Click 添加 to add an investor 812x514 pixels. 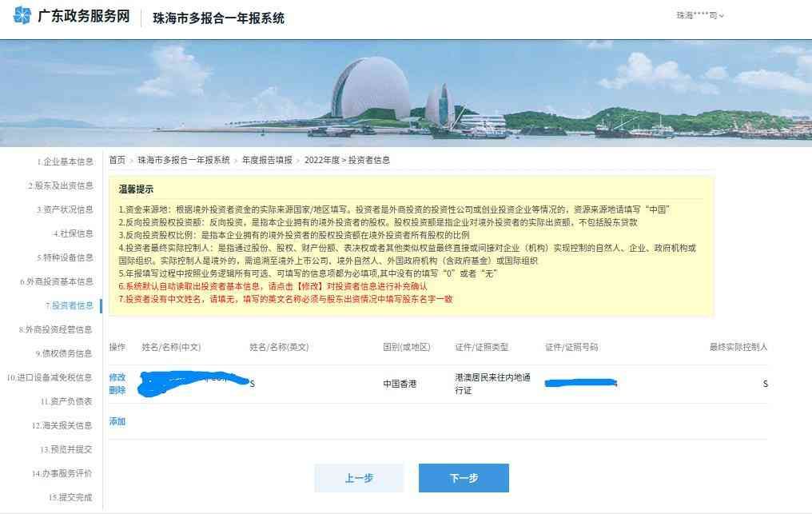(x=117, y=421)
